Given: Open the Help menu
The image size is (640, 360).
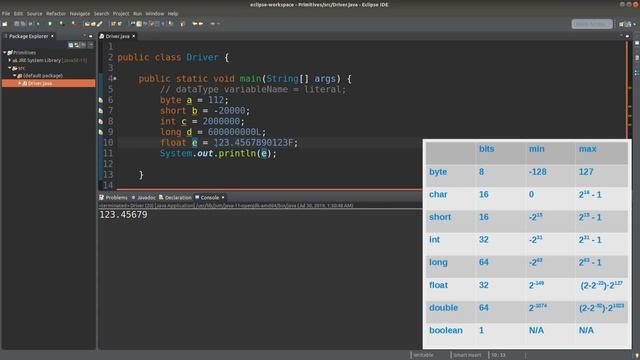Looking at the screenshot, I should point(173,13).
